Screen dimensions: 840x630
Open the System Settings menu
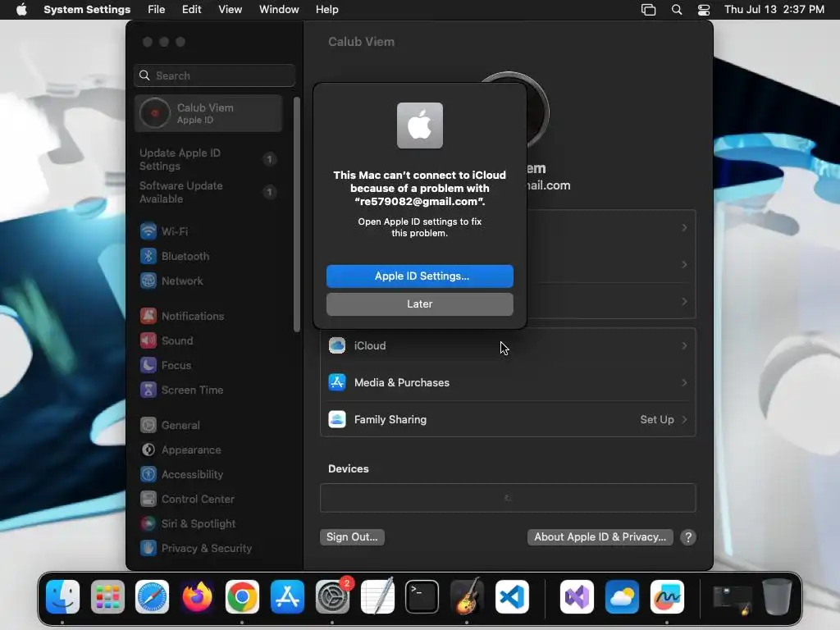(x=87, y=10)
